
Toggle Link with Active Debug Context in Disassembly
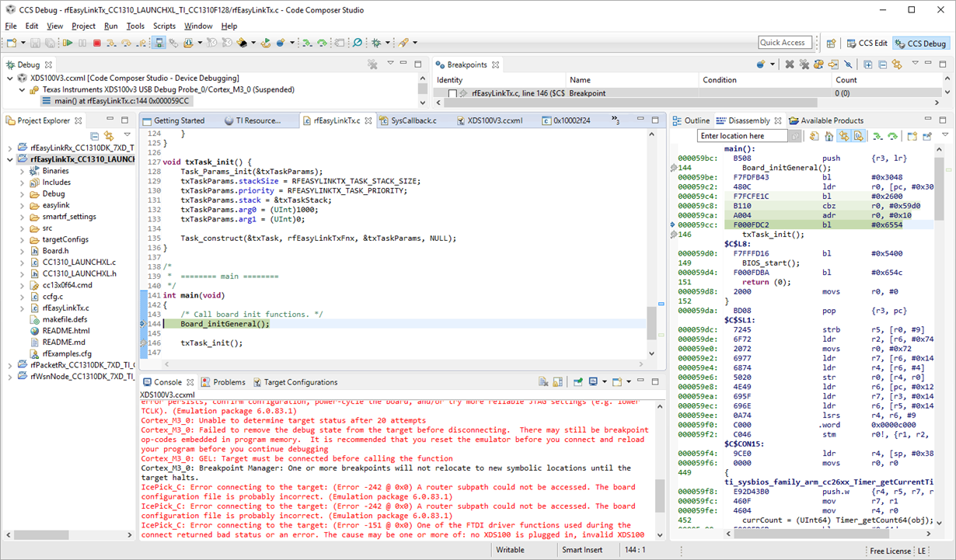coord(844,136)
